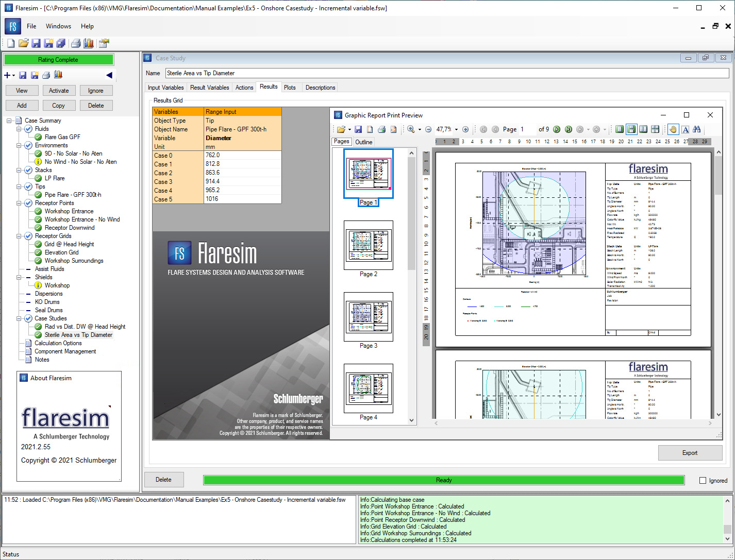Click the blue plus Add icon in case panel
Screen dimensions: 735x560
pyautogui.click(x=7, y=75)
